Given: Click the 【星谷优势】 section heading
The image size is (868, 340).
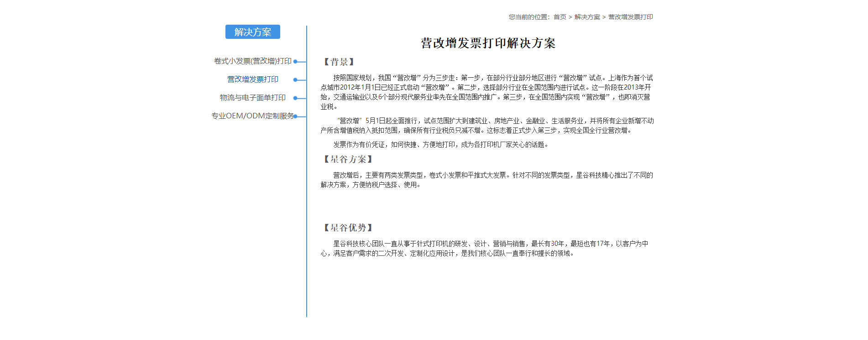Looking at the screenshot, I should click(x=348, y=228).
